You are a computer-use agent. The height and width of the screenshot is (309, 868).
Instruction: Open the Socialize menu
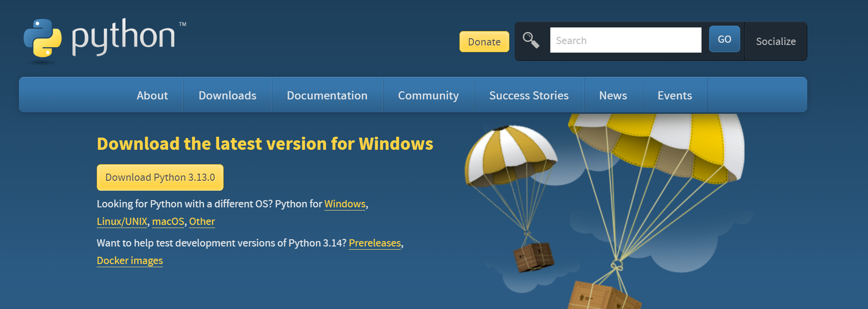coord(776,41)
